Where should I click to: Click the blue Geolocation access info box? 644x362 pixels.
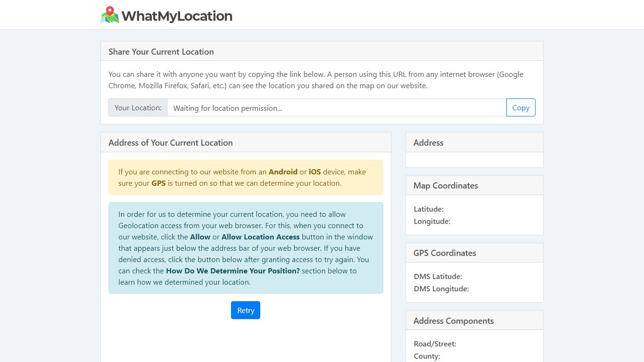coord(246,248)
